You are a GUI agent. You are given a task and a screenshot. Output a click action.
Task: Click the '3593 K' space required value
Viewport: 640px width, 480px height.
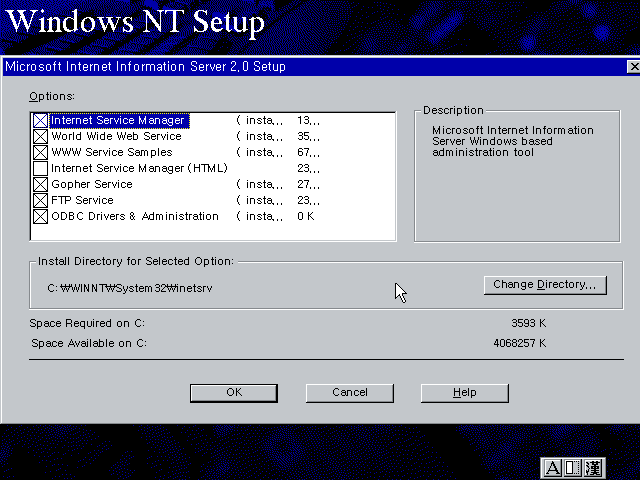[x=529, y=323]
